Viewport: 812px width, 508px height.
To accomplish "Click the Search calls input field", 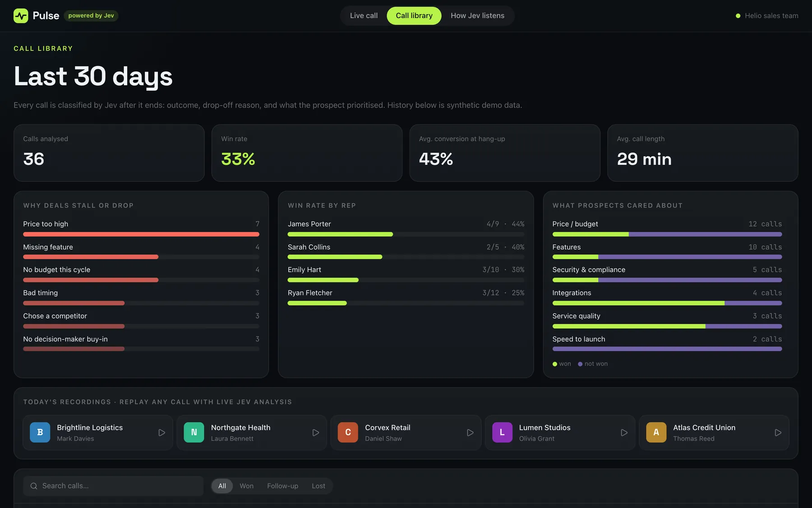I will 113,486.
